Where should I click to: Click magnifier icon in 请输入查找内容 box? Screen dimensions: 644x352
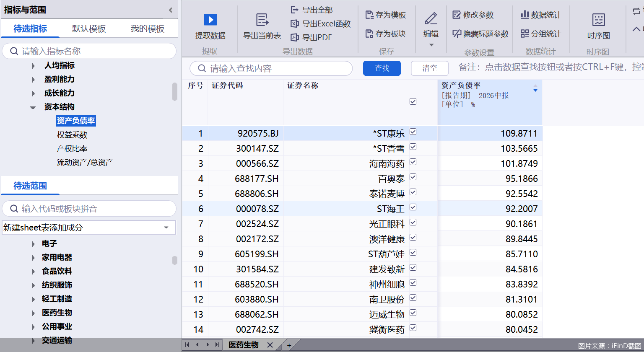pyautogui.click(x=202, y=68)
